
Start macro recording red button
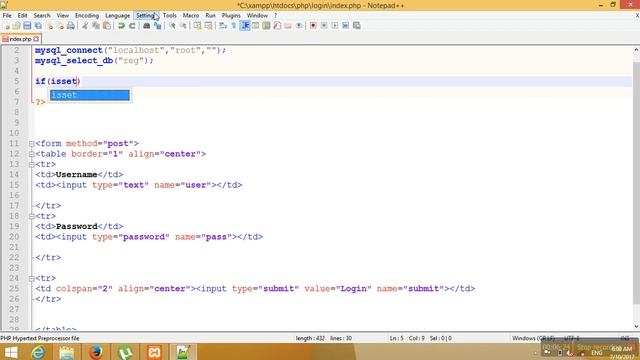[x=313, y=26]
